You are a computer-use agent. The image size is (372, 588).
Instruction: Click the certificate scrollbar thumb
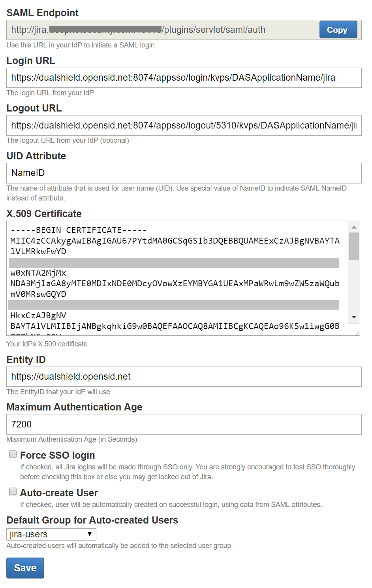[354, 246]
